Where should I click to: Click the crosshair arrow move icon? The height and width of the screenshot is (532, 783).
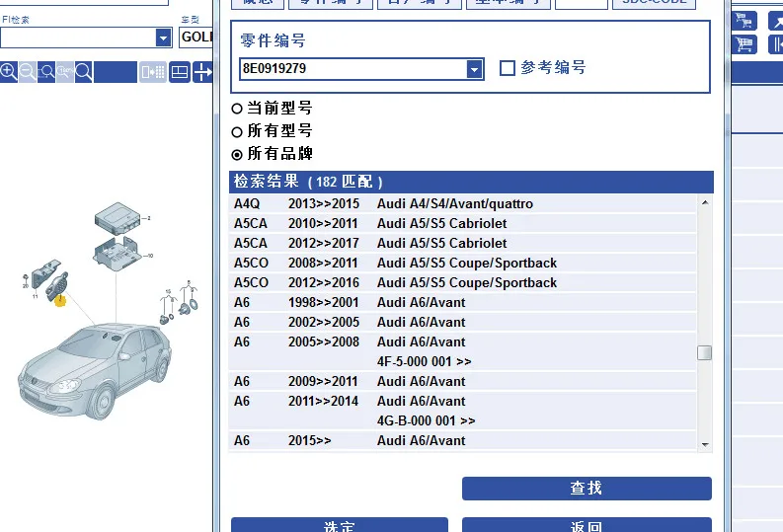202,72
